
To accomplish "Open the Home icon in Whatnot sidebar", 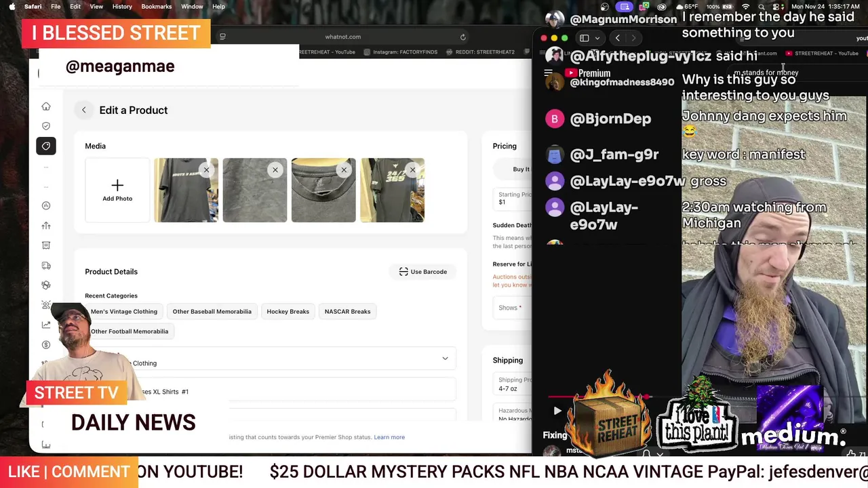I will click(46, 106).
